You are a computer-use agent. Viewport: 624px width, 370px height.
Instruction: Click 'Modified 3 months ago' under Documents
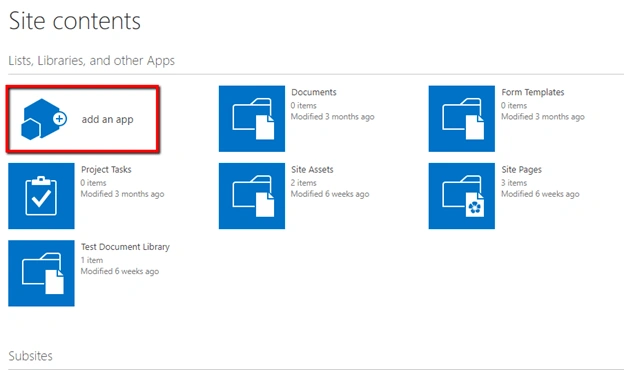(333, 117)
